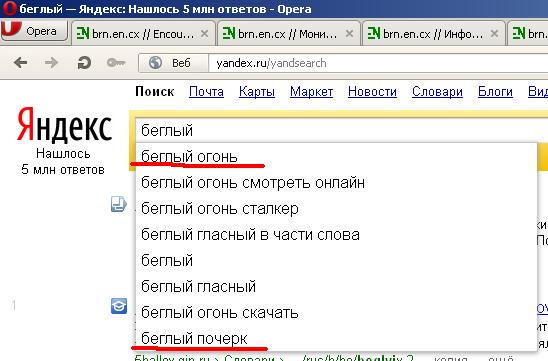The height and width of the screenshot is (361, 548).
Task: Select the Поиск service label
Action: [x=154, y=92]
